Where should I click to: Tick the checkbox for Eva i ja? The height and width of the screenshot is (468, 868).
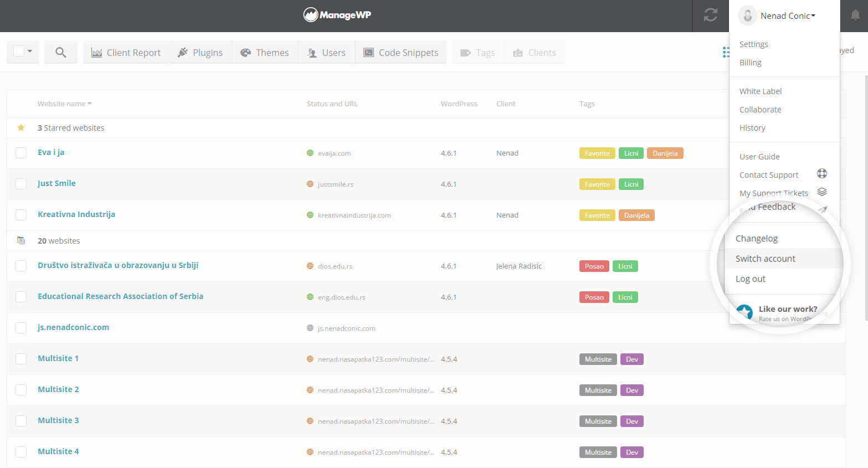[21, 153]
